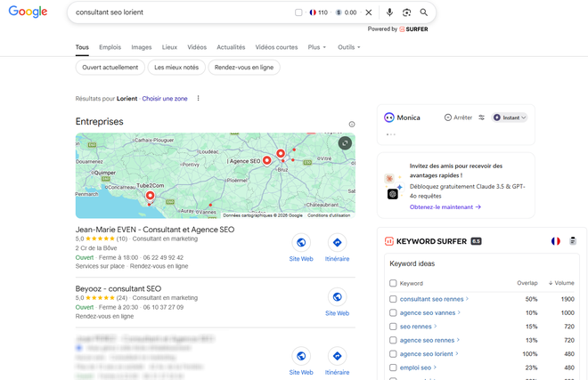Viewport: 588px width, 380px height.
Task: Click the 'Choisir une zone' link
Action: point(165,98)
